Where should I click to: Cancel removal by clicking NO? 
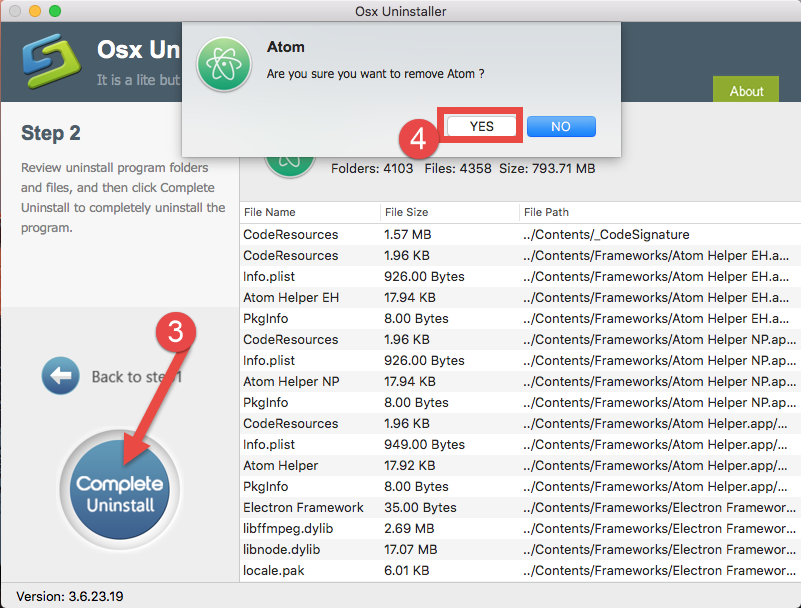point(561,126)
